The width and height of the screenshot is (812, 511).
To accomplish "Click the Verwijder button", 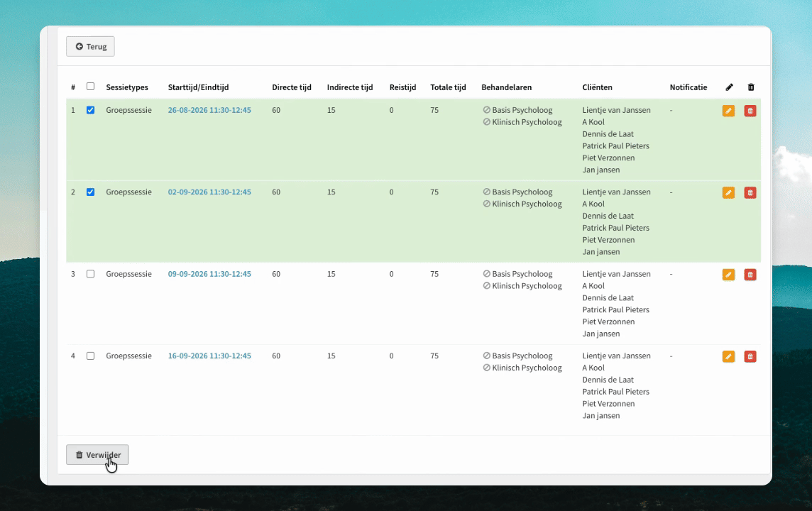I will click(x=97, y=454).
